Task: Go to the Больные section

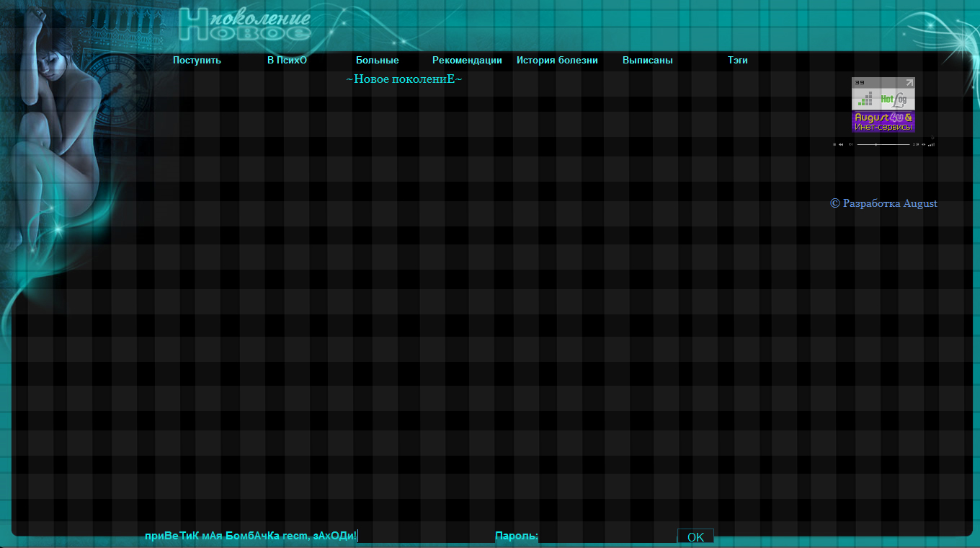Action: click(377, 61)
